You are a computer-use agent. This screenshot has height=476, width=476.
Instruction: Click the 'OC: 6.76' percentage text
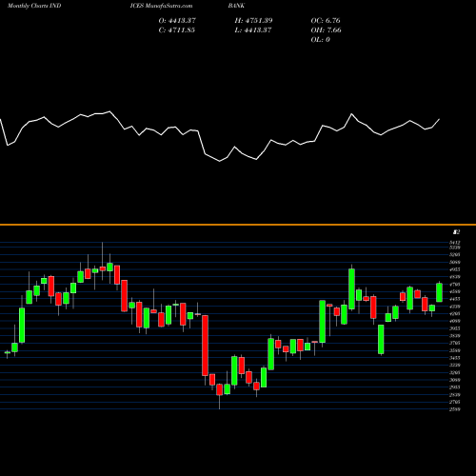pos(326,21)
